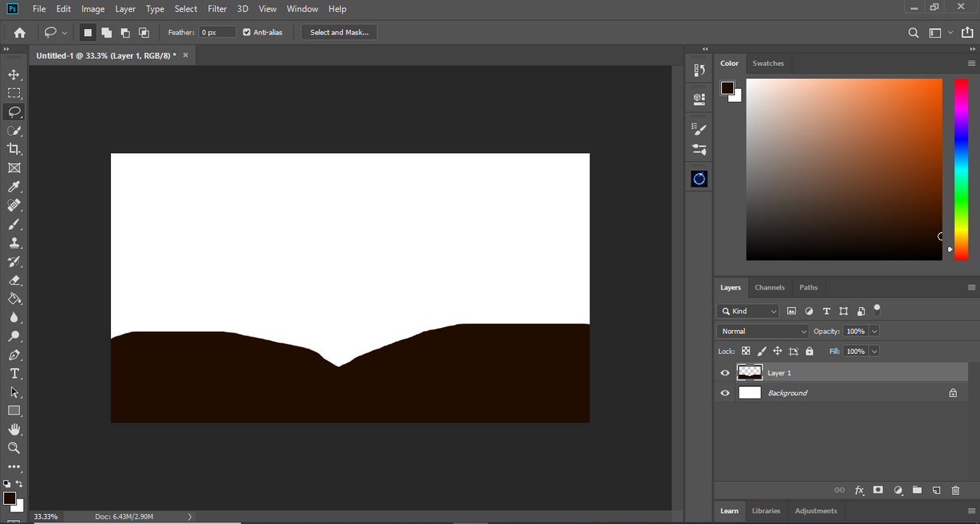Delete layer using the trash icon
Image resolution: width=980 pixels, height=524 pixels.
click(x=955, y=490)
